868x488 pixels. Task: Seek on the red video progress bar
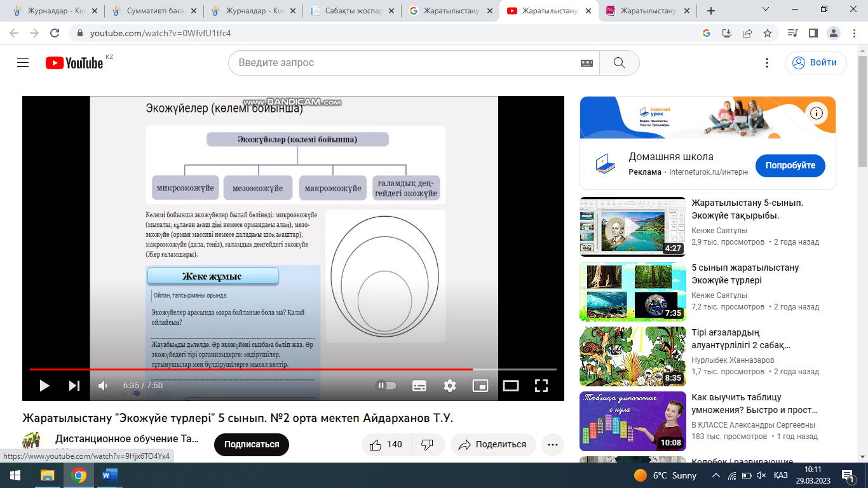tap(293, 369)
